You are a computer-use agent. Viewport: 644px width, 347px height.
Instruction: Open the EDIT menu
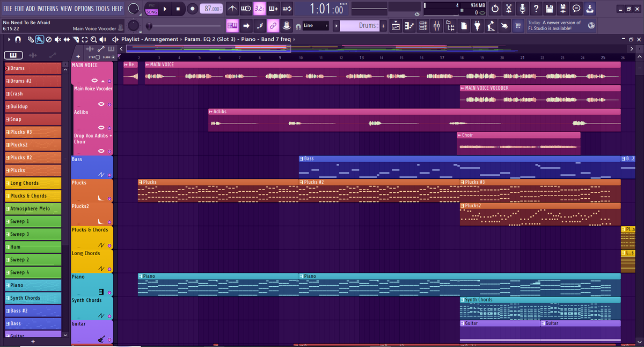point(19,9)
